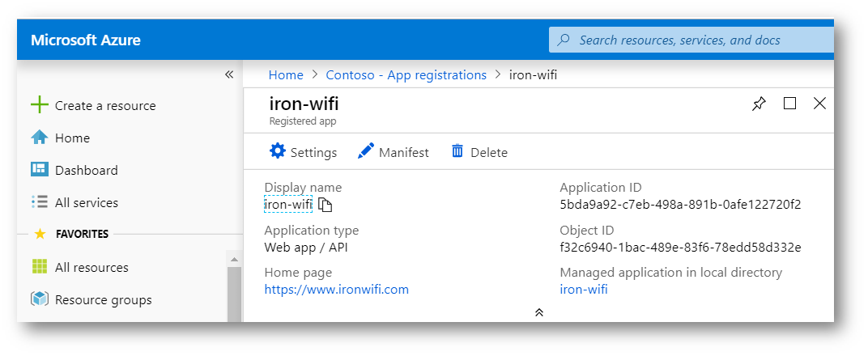Collapse the essentials section with up chevrons
The image size is (868, 356).
click(x=539, y=312)
